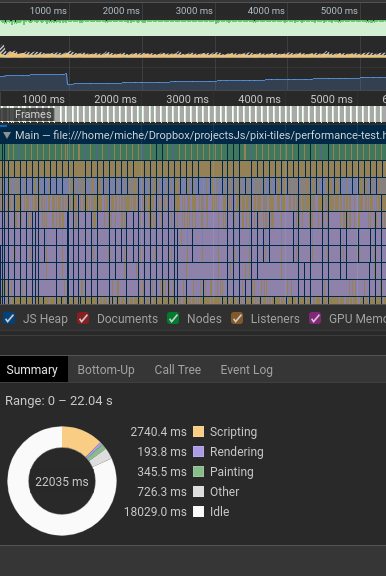Open the Call Tree tab
386x576 pixels.
(177, 370)
